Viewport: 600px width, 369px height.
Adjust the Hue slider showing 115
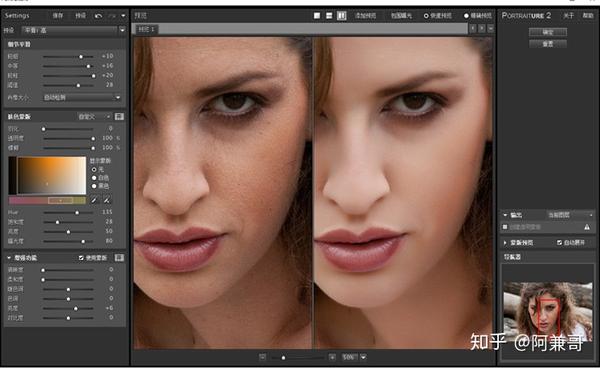click(x=68, y=212)
